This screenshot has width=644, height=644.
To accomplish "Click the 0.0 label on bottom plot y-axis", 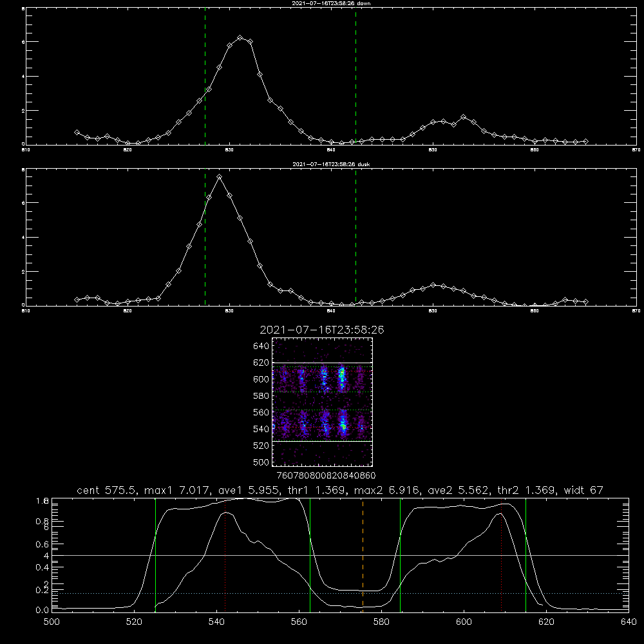I will tap(43, 611).
